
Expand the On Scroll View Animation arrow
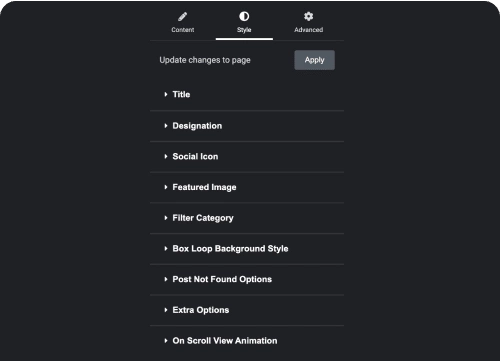[x=166, y=340]
